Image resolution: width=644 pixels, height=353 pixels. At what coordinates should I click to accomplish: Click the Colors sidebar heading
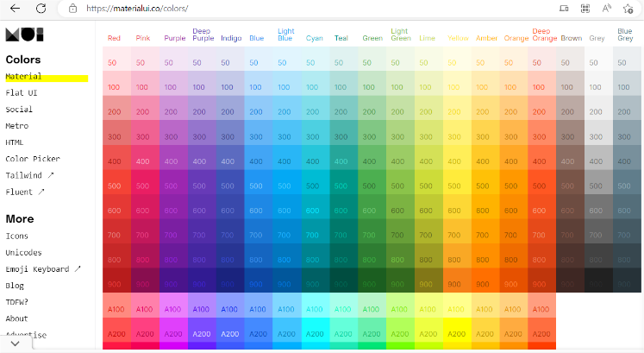[23, 60]
